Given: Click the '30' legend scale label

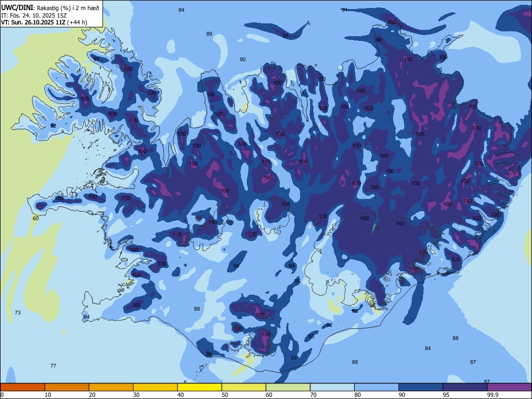Looking at the screenshot, I should (136, 395).
